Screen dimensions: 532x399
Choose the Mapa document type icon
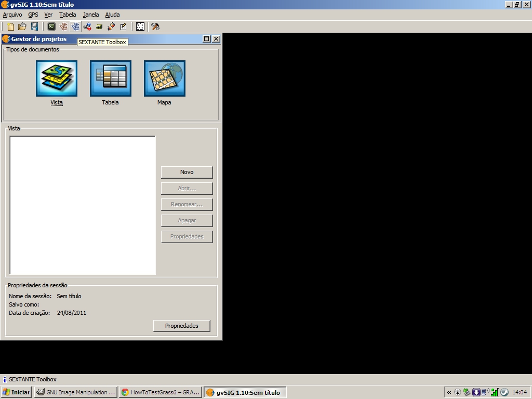165,78
